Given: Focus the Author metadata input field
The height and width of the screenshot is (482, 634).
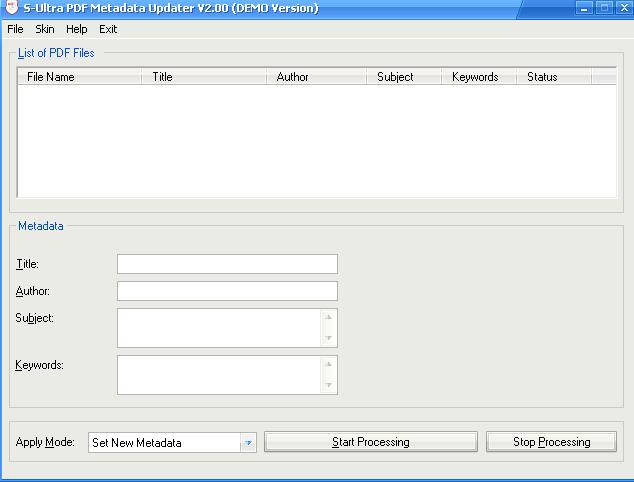Looking at the screenshot, I should (x=227, y=291).
